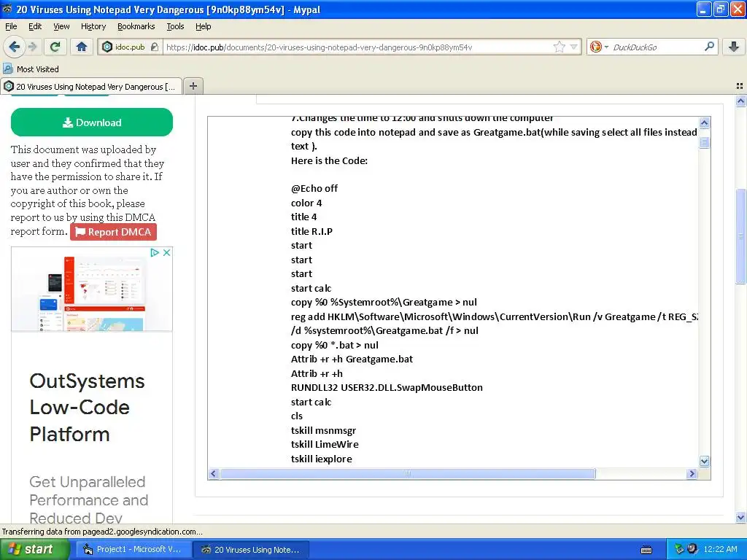Click the 12:22 AM clock
This screenshot has width=747, height=560.
[x=720, y=549]
